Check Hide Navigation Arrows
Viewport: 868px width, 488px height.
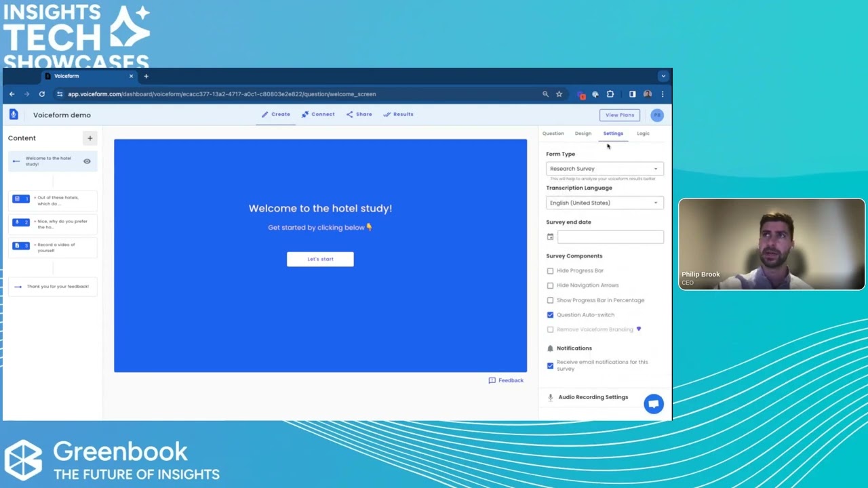click(550, 285)
